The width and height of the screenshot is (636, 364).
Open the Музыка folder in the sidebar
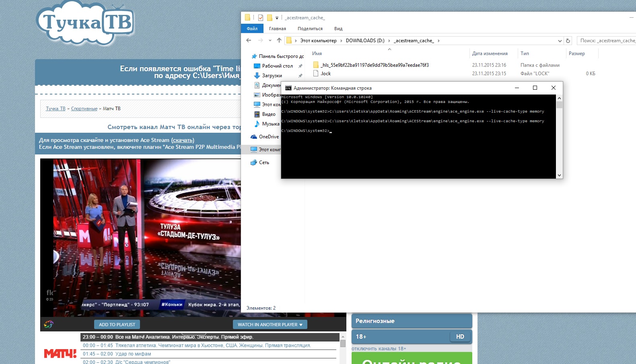(270, 124)
